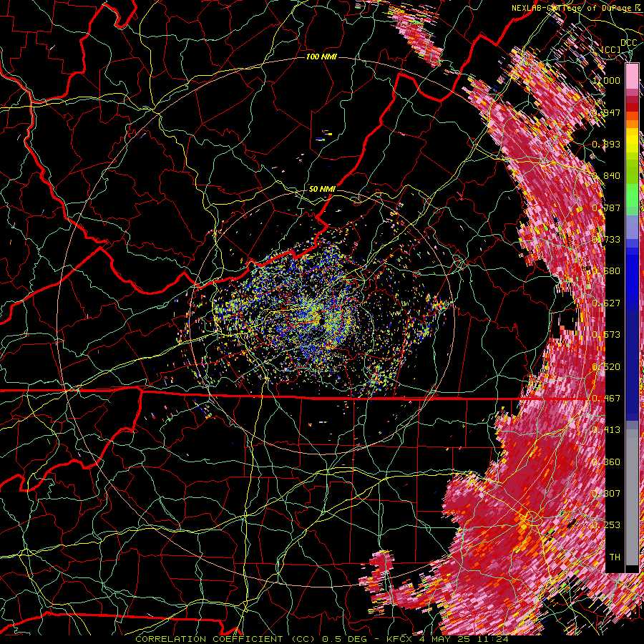
Task: Click the 0.360 scale value
Action: (606, 462)
